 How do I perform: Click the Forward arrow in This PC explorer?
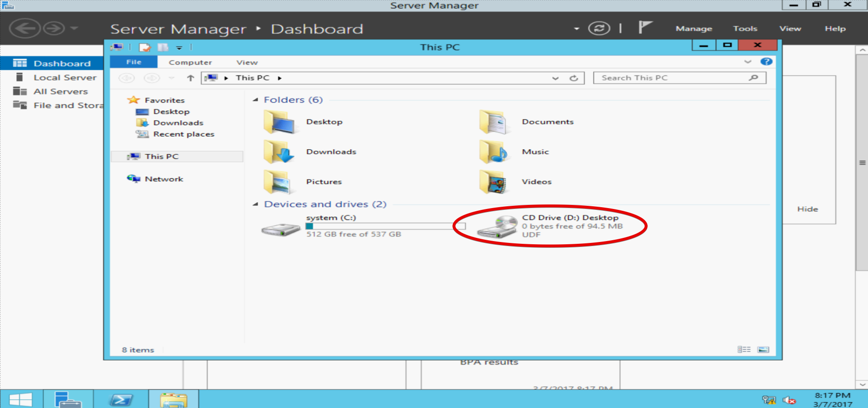pyautogui.click(x=152, y=78)
